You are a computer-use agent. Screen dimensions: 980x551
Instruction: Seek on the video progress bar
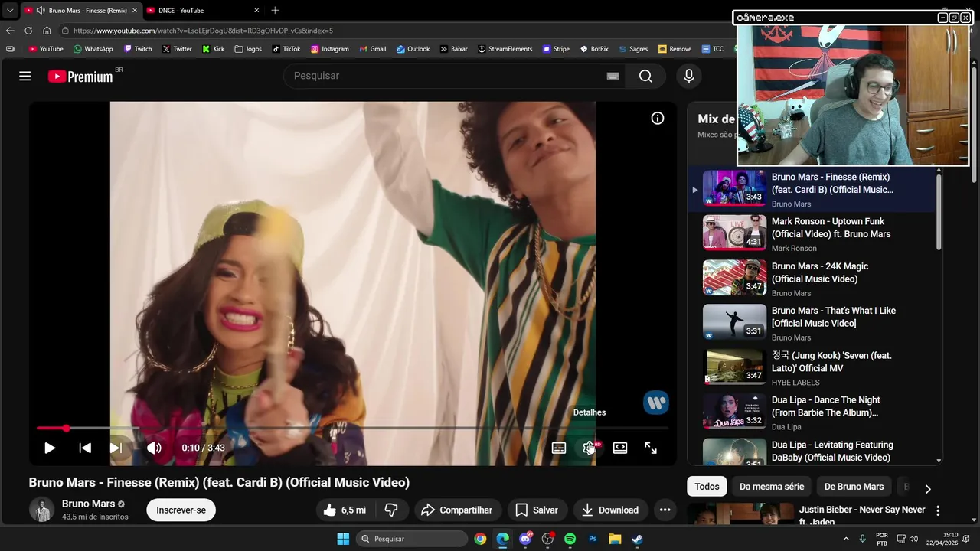[353, 428]
